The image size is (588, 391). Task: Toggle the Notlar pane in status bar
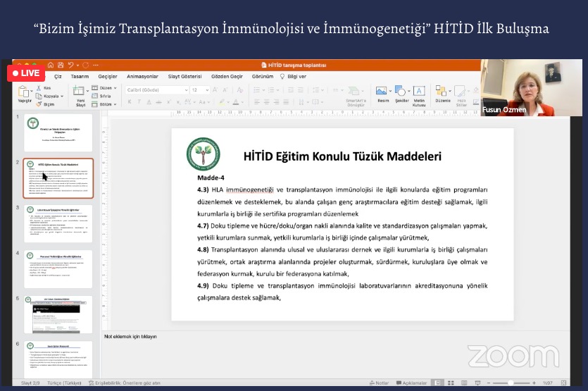click(377, 383)
